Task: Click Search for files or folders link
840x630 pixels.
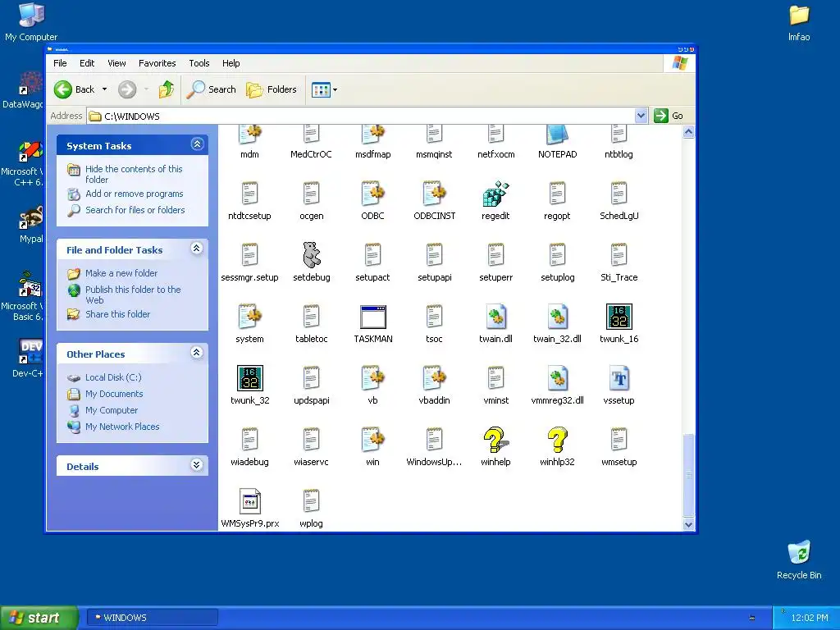Action: (x=135, y=210)
